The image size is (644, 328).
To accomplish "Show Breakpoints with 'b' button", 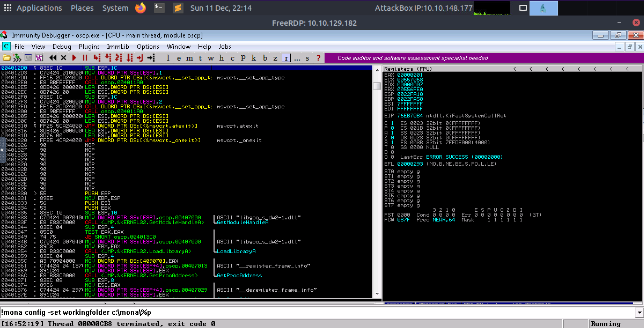I will pyautogui.click(x=265, y=58).
